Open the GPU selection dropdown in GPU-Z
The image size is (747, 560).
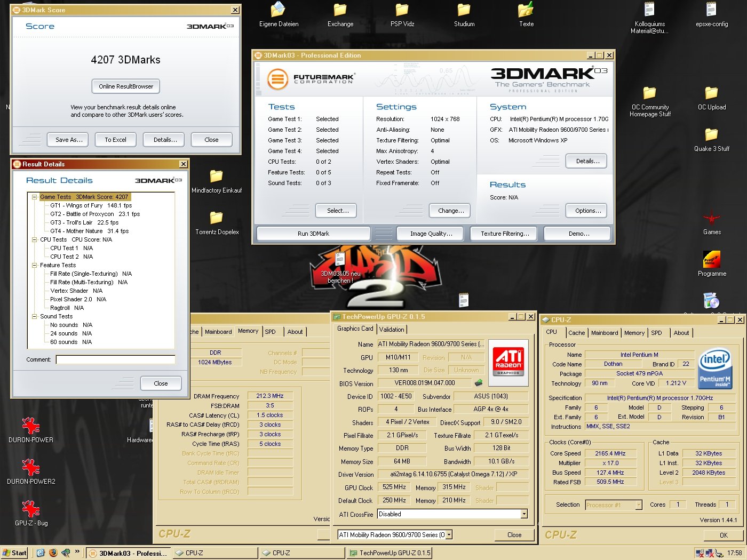tap(449, 534)
